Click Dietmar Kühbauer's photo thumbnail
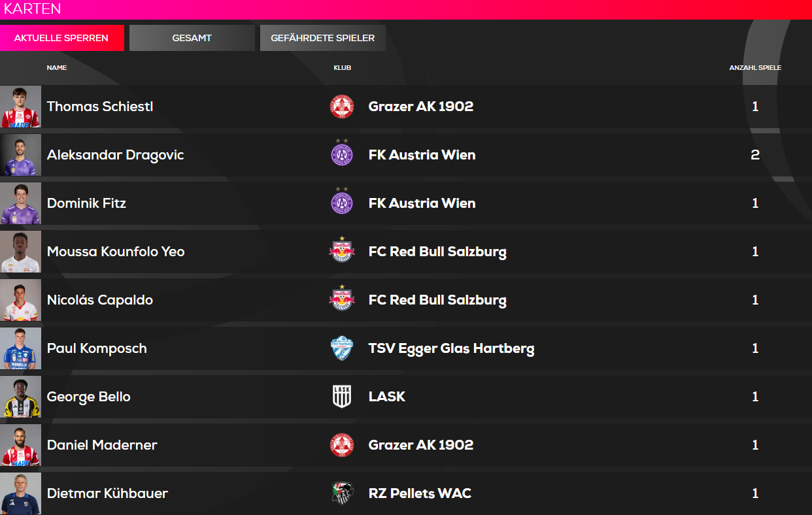Viewport: 812px width, 515px height. click(20, 493)
